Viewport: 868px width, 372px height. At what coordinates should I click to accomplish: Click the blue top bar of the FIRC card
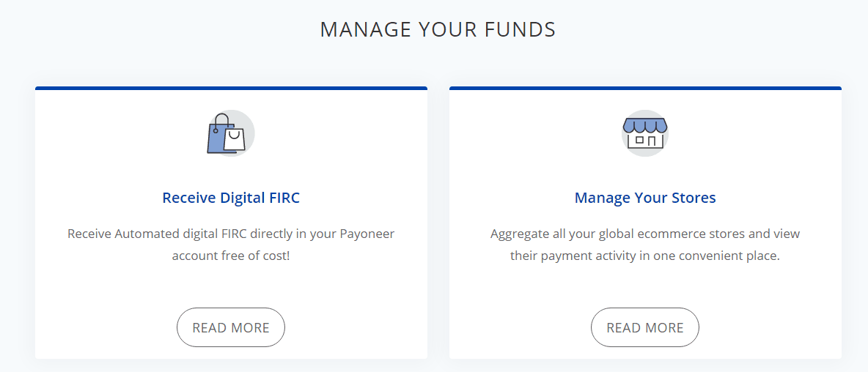click(231, 88)
